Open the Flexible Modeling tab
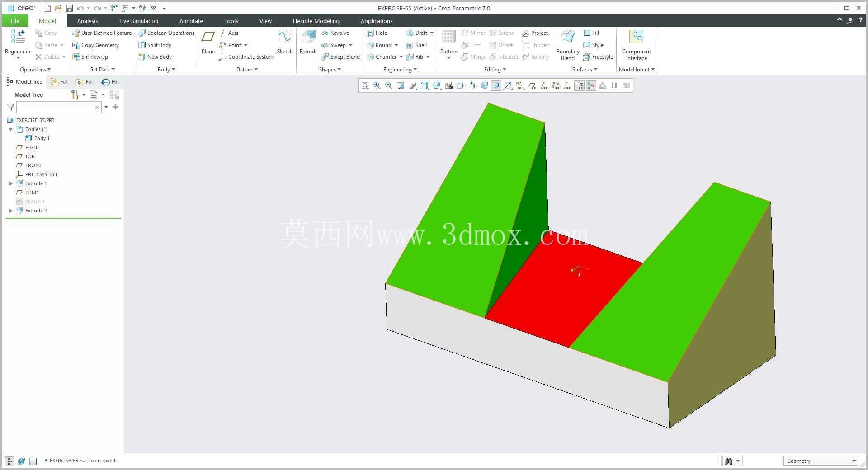The height and width of the screenshot is (470, 868). (316, 21)
